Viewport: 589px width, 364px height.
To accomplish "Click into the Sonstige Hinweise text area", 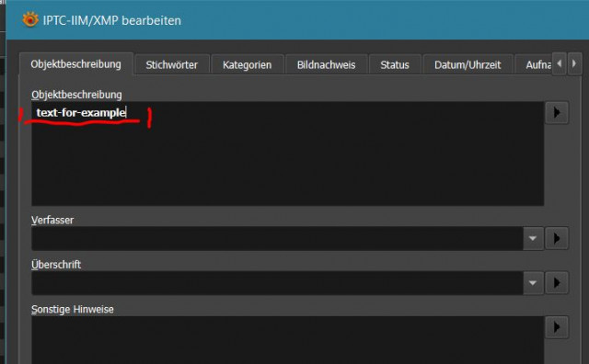I will pyautogui.click(x=288, y=340).
